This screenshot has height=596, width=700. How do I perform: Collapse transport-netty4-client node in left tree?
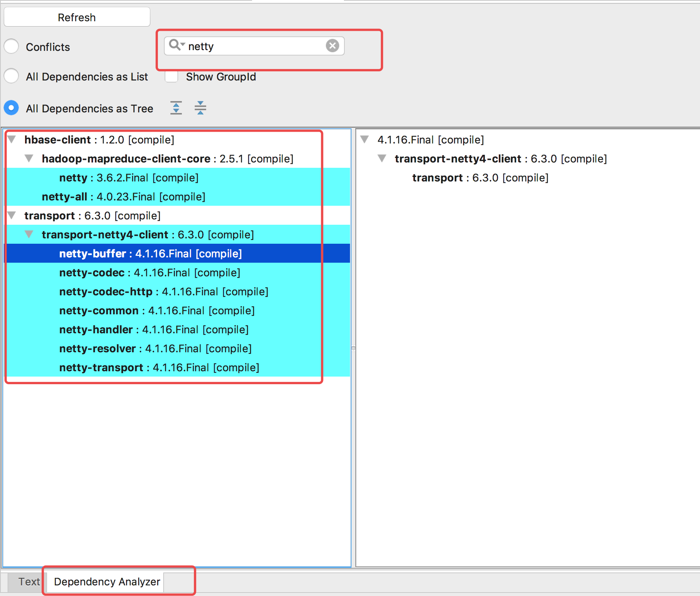click(29, 234)
